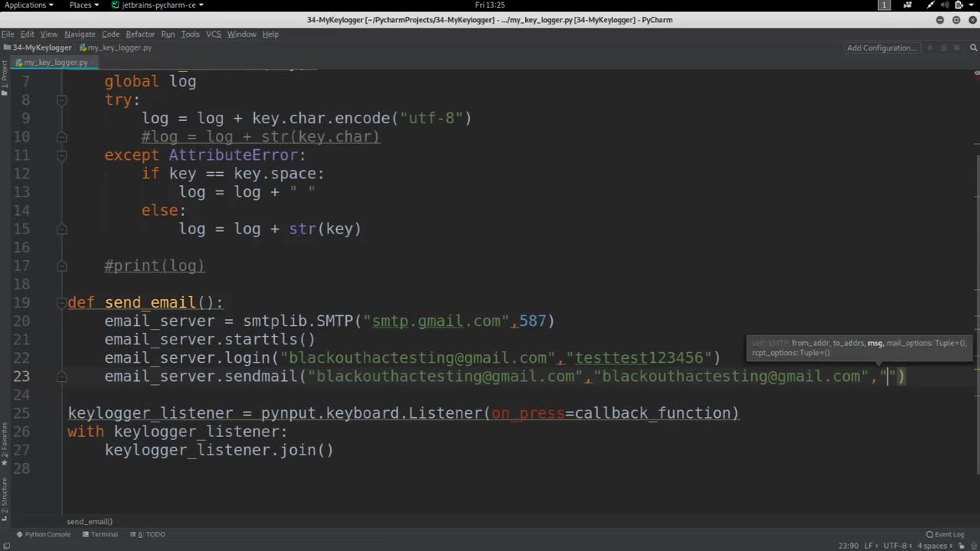This screenshot has width=980, height=551.
Task: Place cursor inside the empty string on line 23
Action: [888, 376]
